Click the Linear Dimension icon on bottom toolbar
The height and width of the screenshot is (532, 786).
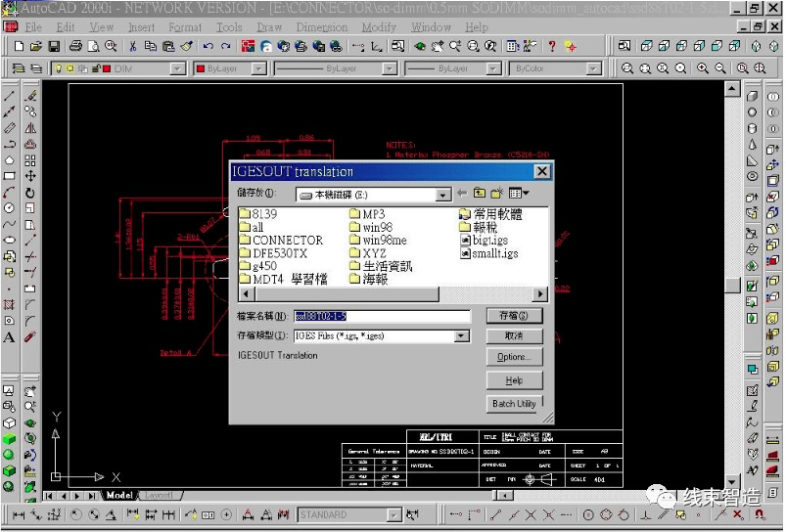(x=19, y=514)
